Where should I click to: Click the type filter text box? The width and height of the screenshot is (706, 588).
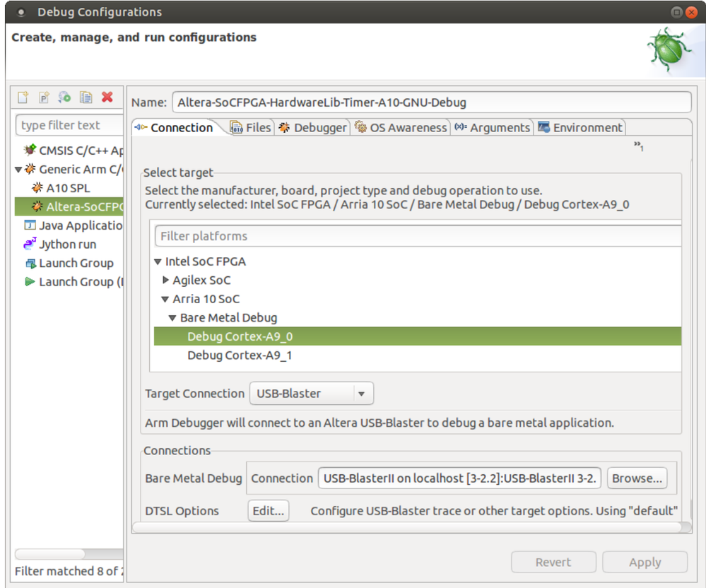pos(69,125)
